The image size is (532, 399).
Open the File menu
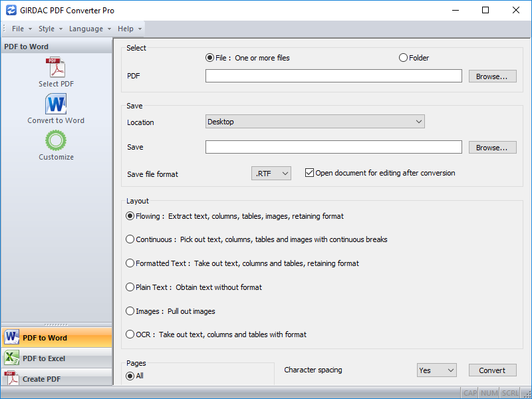coord(21,29)
